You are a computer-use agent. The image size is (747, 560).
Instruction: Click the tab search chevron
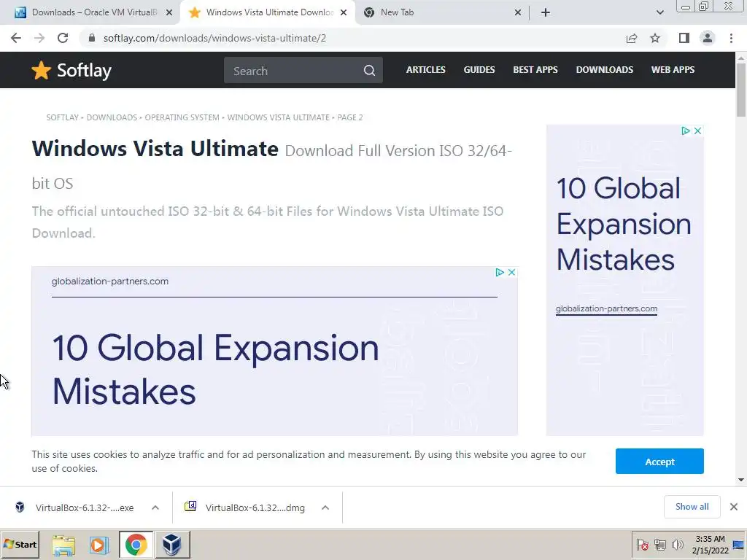(659, 12)
